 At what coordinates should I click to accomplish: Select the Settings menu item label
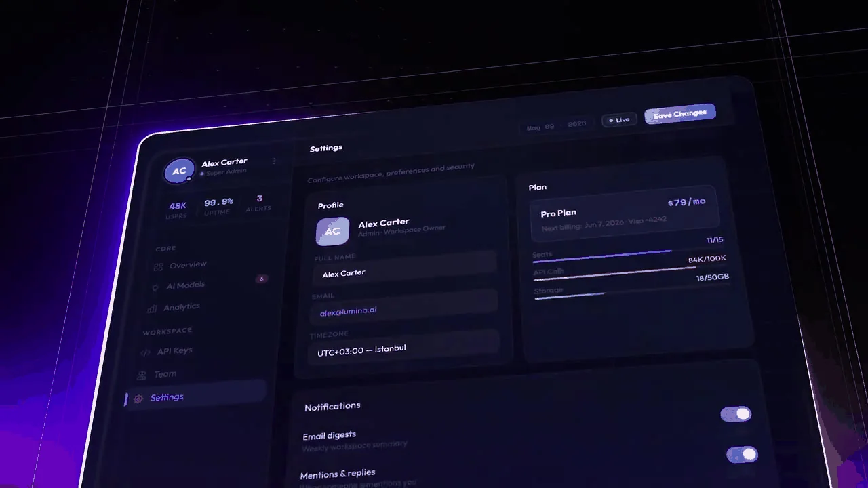pyautogui.click(x=167, y=397)
